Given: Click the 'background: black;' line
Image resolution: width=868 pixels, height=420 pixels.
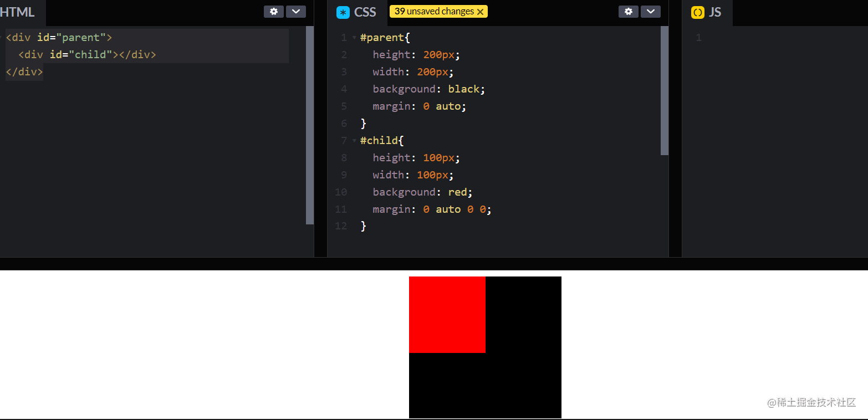Looking at the screenshot, I should tap(429, 89).
